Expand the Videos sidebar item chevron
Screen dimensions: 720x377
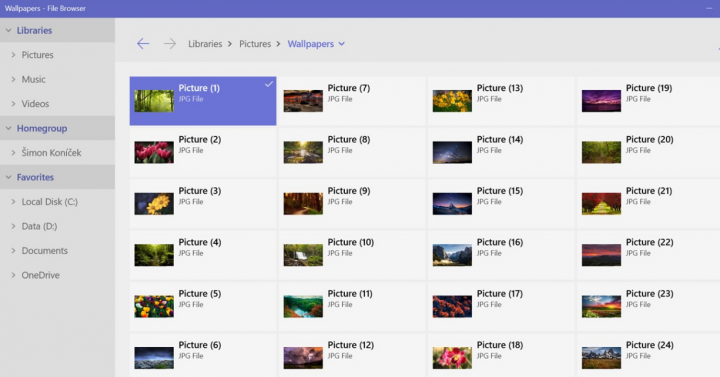[x=13, y=103]
